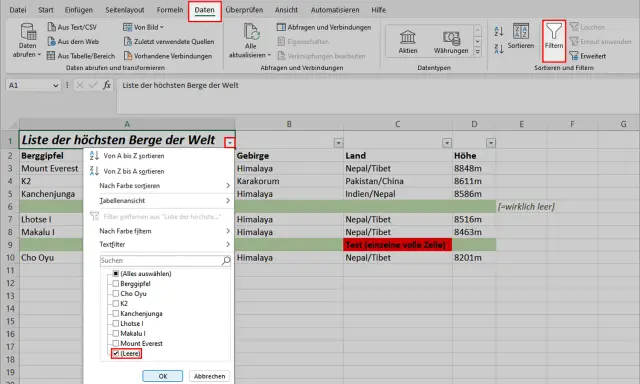Screen dimensions: 640x384
Task: Select Aus Tabelle/Bereich import option
Action: pos(81,56)
